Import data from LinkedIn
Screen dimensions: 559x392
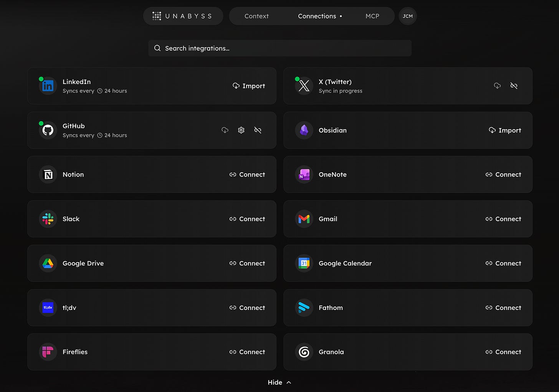[249, 86]
